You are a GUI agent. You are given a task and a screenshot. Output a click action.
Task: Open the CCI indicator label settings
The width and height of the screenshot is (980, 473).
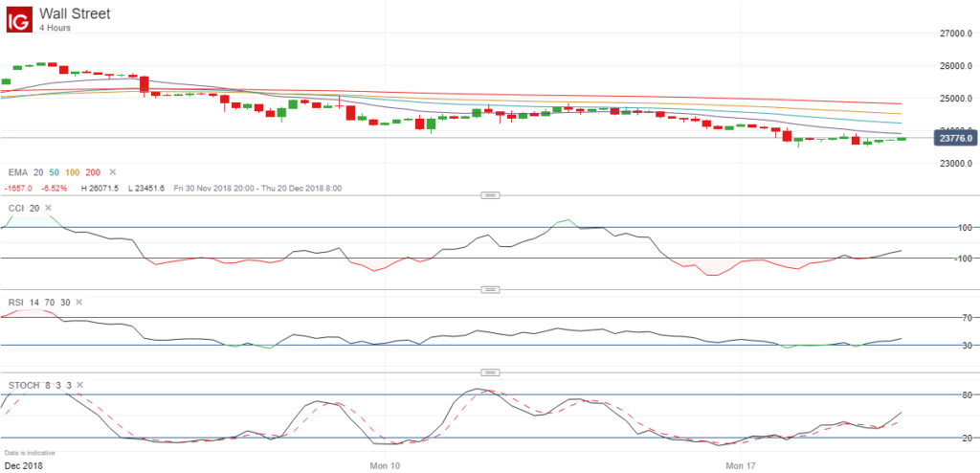pos(15,208)
